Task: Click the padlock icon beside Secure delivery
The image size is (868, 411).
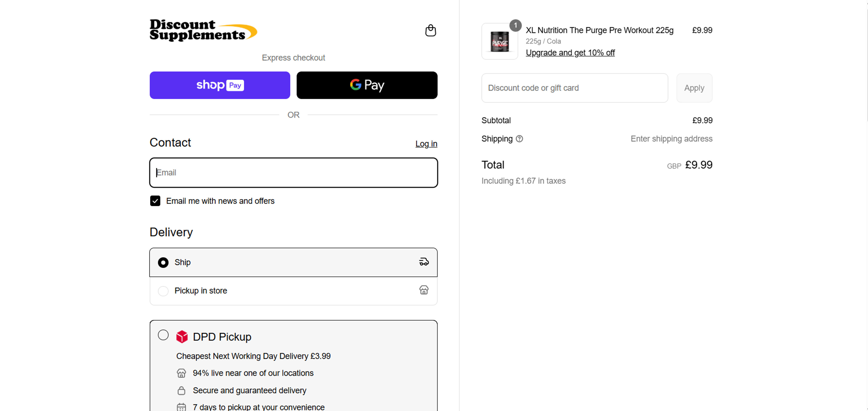Action: tap(181, 390)
